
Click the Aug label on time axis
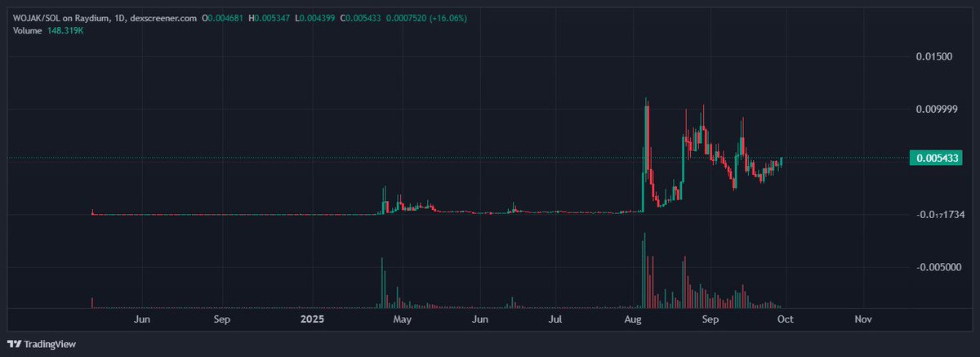pos(632,319)
